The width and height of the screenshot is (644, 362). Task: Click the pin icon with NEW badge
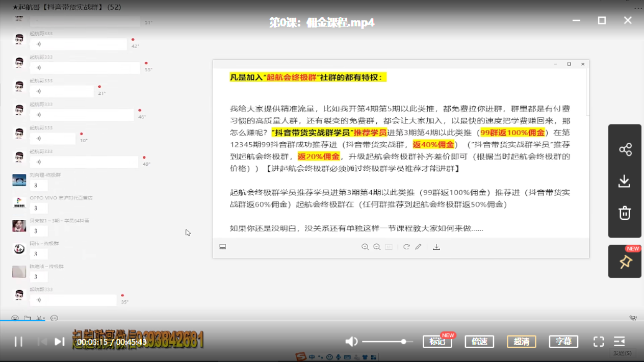[x=625, y=262]
